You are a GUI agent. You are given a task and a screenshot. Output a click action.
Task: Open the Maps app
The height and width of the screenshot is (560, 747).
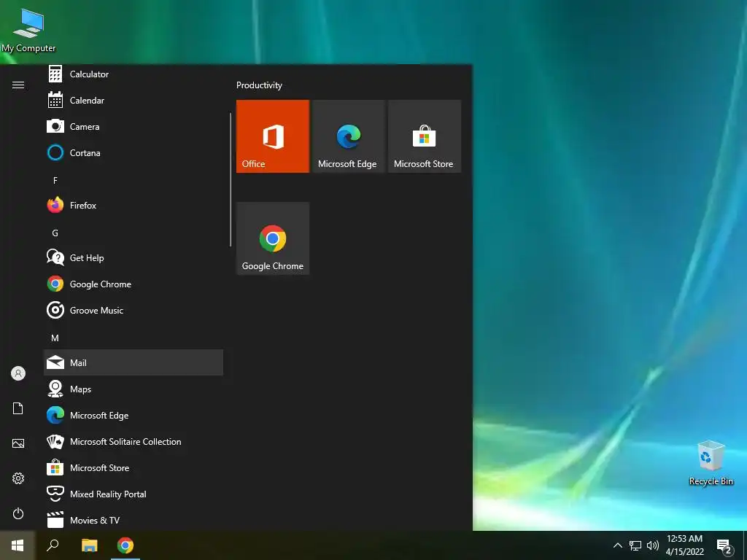click(x=133, y=389)
